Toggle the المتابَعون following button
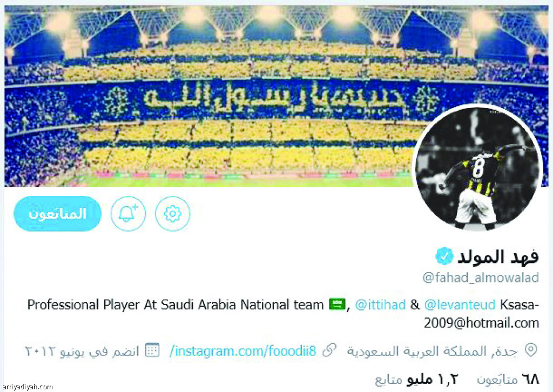This screenshot has height=392, width=553. (x=57, y=214)
